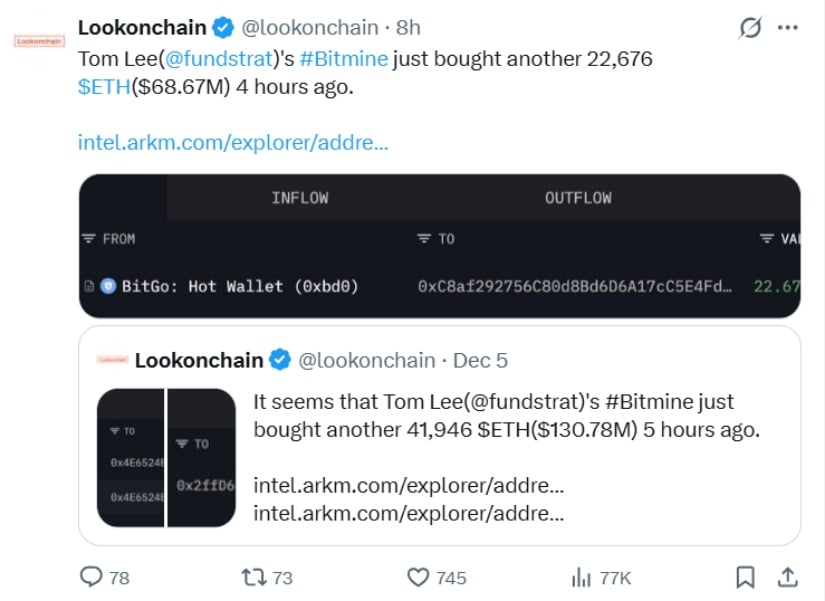Switch to the OUTFLOW tab
This screenshot has width=825, height=601.
coord(578,198)
